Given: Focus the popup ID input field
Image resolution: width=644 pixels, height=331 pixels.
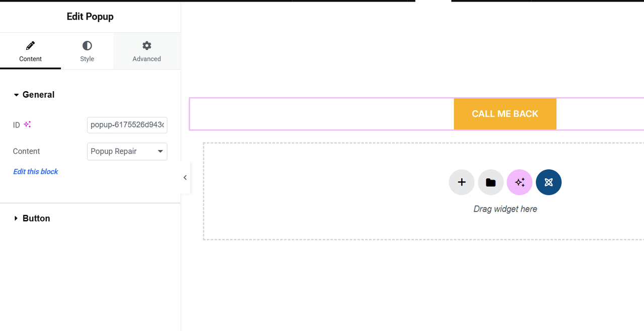Looking at the screenshot, I should (127, 124).
